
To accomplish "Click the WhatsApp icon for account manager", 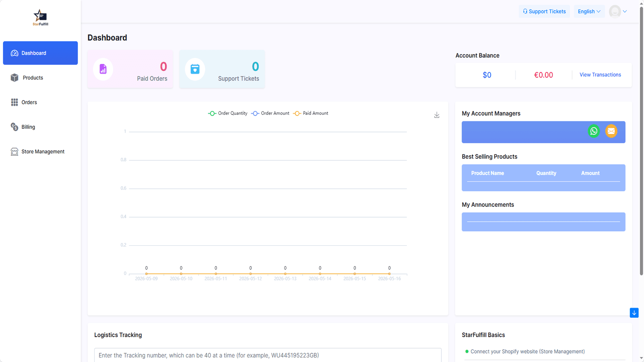I will pos(594,131).
